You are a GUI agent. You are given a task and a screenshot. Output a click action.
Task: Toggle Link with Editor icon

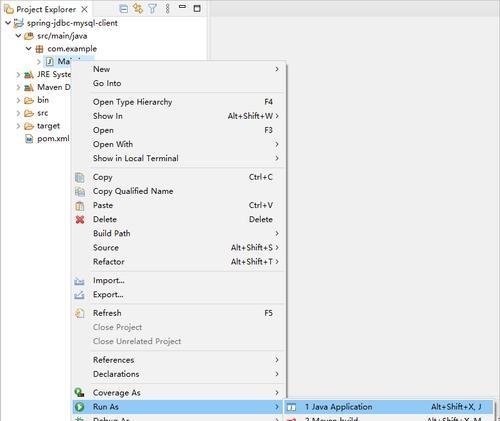[x=138, y=9]
